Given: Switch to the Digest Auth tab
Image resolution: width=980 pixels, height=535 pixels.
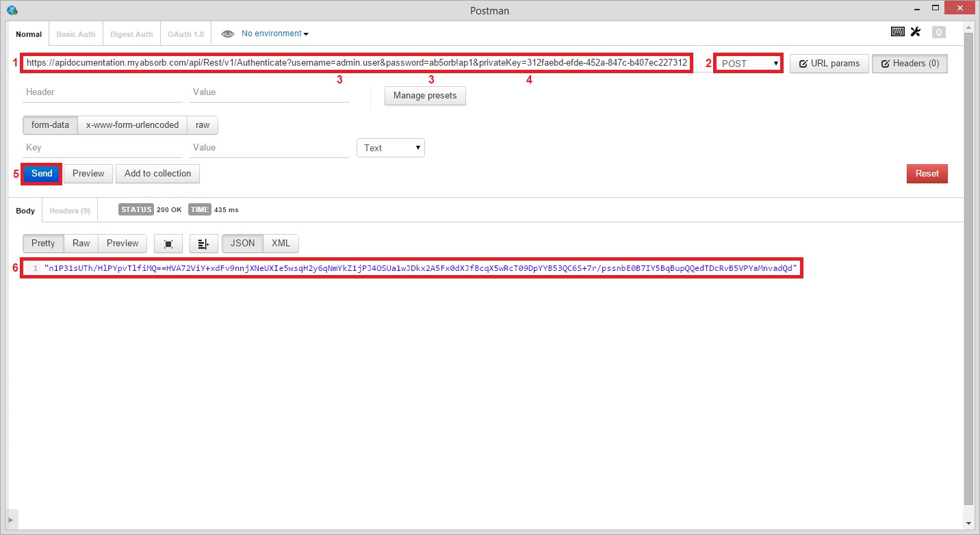Looking at the screenshot, I should click(x=131, y=34).
